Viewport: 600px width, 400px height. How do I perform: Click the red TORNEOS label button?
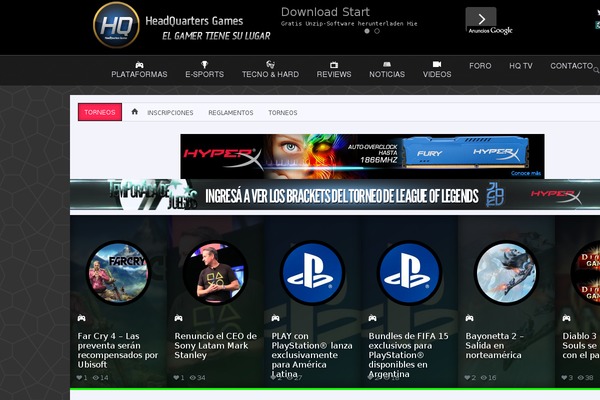(100, 112)
